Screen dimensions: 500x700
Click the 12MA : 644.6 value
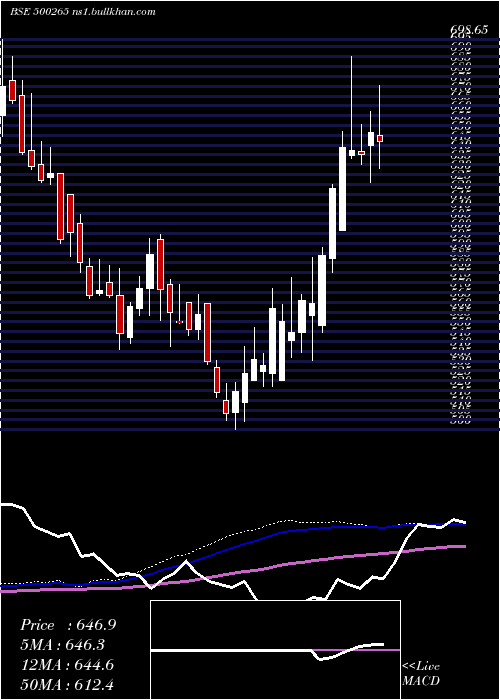tap(67, 665)
